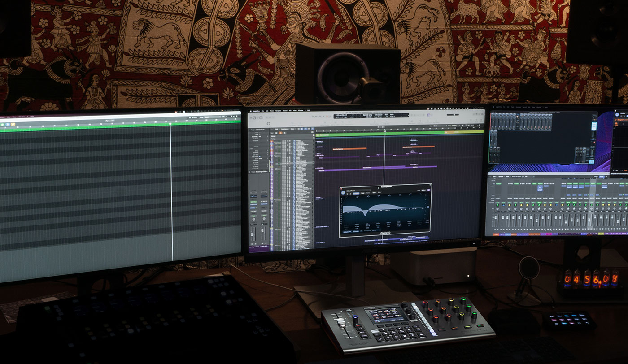Switch the Mixer to All view
628x364 pixels.
point(606,177)
